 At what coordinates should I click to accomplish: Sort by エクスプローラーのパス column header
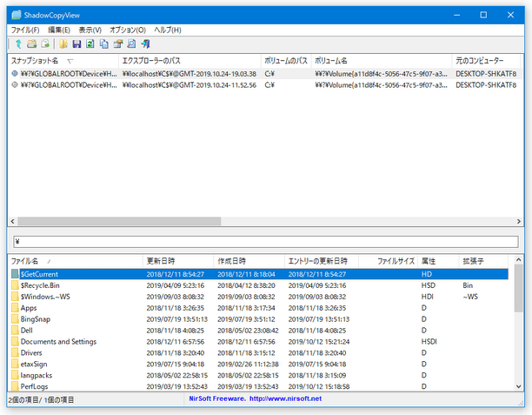tap(190, 61)
